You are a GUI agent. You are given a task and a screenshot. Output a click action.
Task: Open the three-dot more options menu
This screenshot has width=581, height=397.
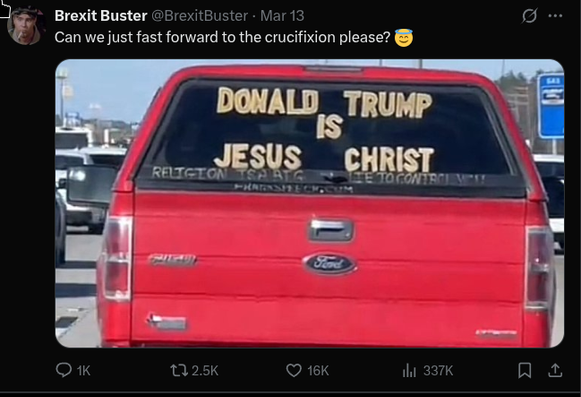click(555, 16)
